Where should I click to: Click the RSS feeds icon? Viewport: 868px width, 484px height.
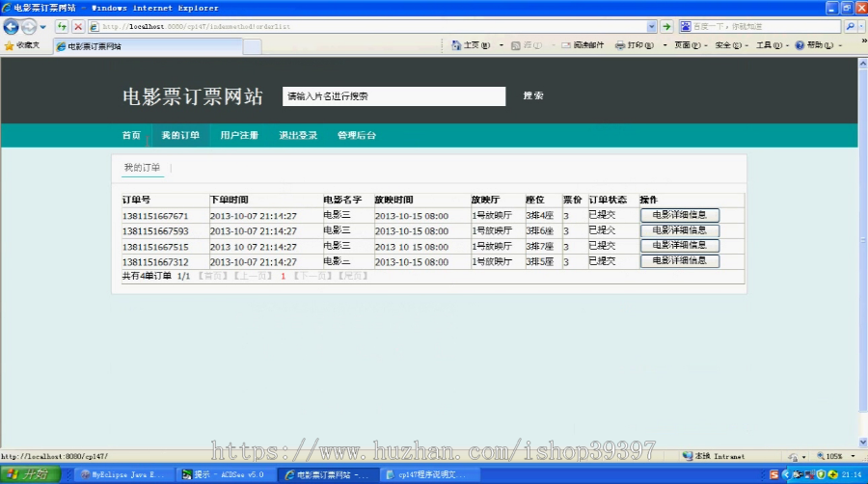(x=515, y=45)
